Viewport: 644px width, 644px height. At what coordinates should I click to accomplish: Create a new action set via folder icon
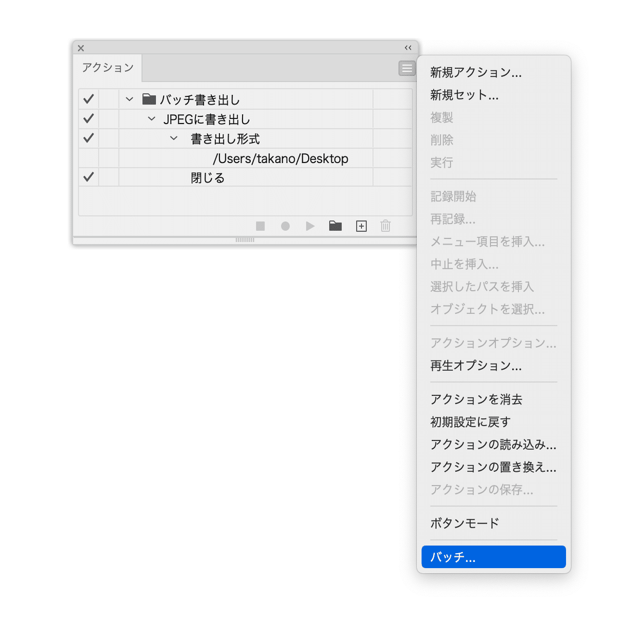click(x=335, y=226)
